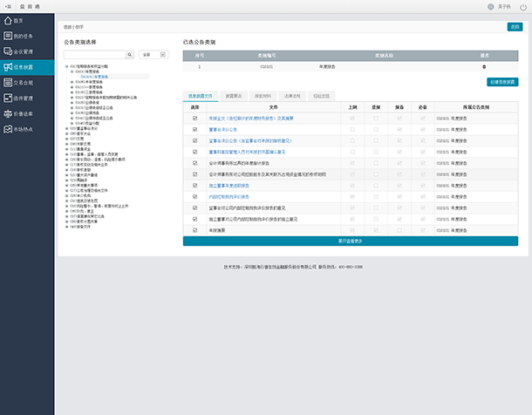This screenshot has width=532, height=415.
Task: Delete the selected 年度报告 category row
Action: (x=484, y=67)
